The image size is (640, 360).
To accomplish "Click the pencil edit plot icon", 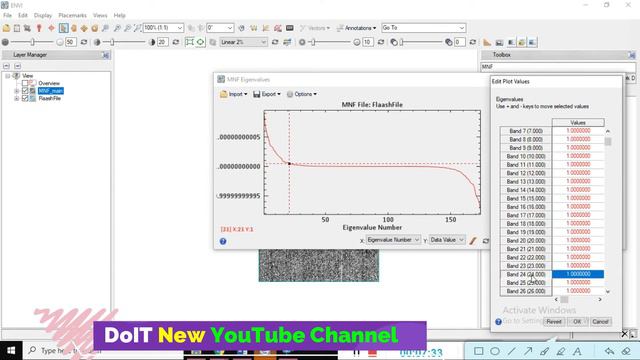I will tap(473, 241).
